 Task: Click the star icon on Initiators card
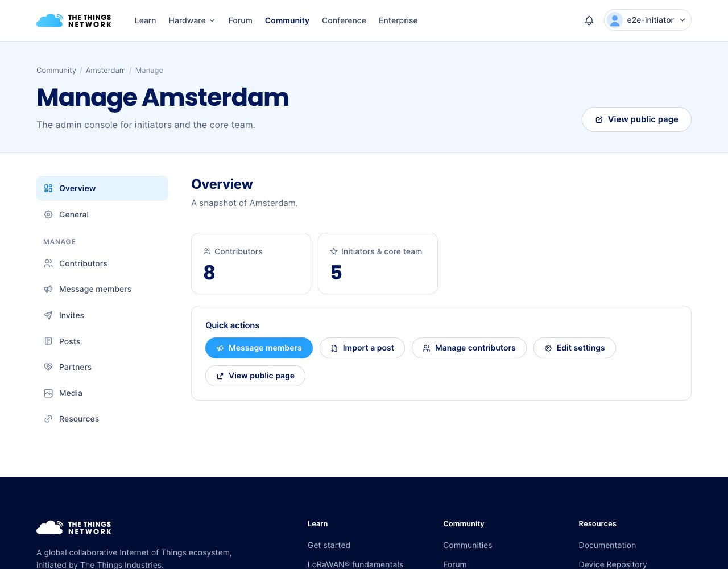tap(334, 251)
